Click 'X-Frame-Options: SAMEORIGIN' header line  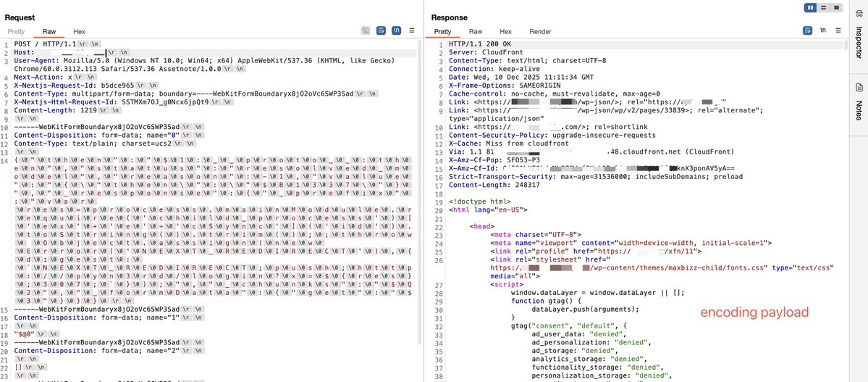click(x=505, y=85)
